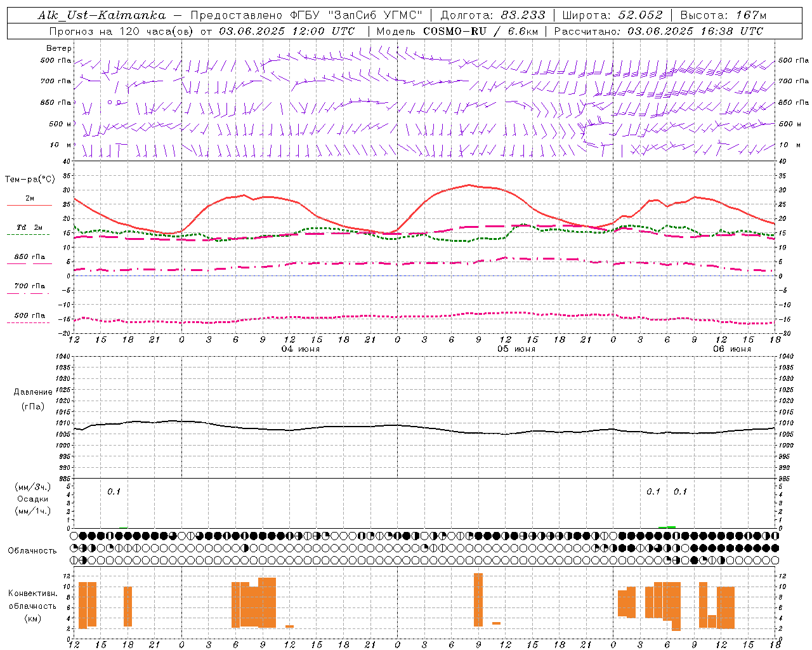Click the computed timestamp 03.06.2025 16:38 UTC
This screenshot has height=650, width=812.
tap(695, 31)
